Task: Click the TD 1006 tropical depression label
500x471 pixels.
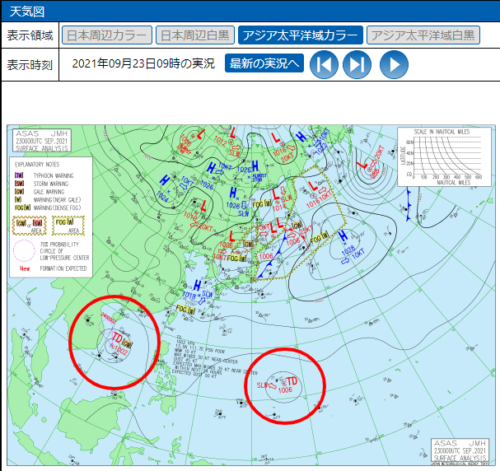Action: (288, 384)
